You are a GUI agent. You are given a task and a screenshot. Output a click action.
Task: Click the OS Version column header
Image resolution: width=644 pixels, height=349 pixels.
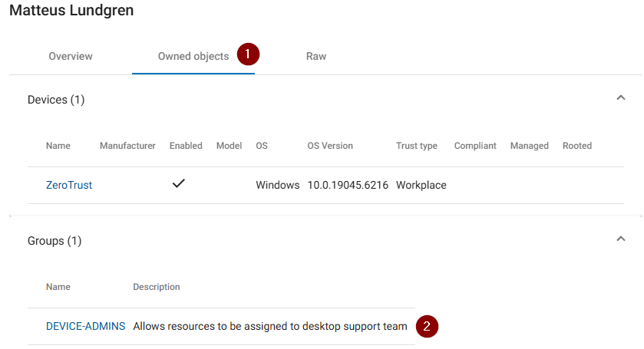pos(330,146)
